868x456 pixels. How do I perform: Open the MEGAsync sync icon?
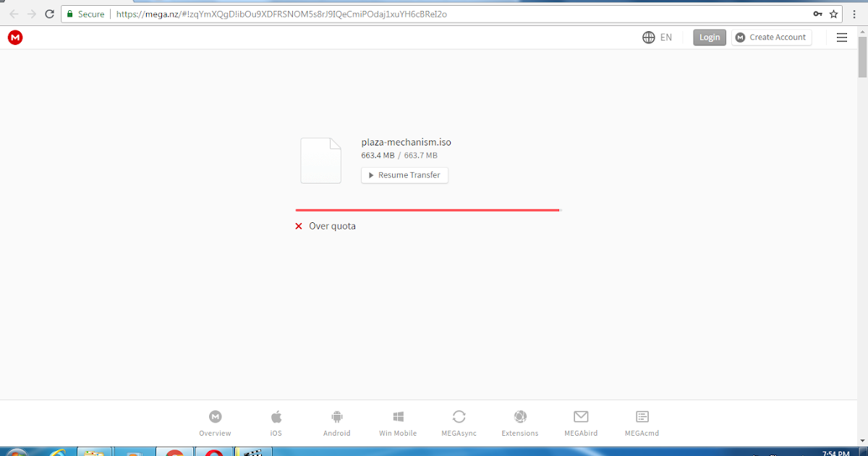(459, 417)
